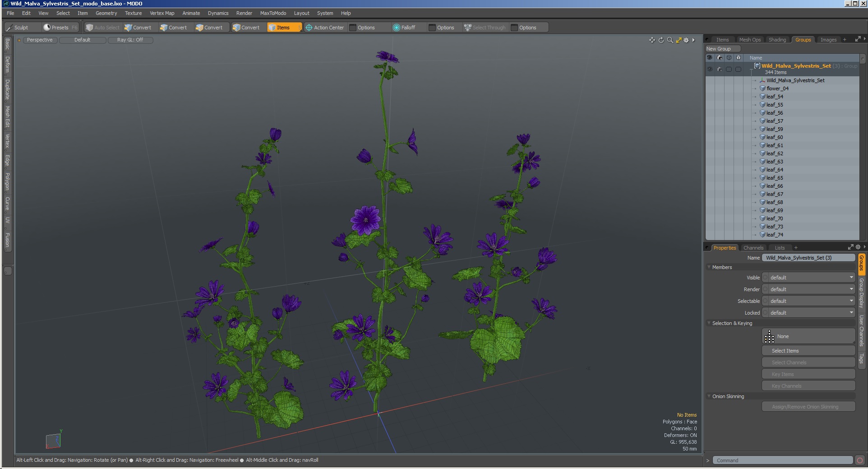Viewport: 868px width, 469px height.
Task: Click the render camera column header icon
Action: (x=720, y=58)
